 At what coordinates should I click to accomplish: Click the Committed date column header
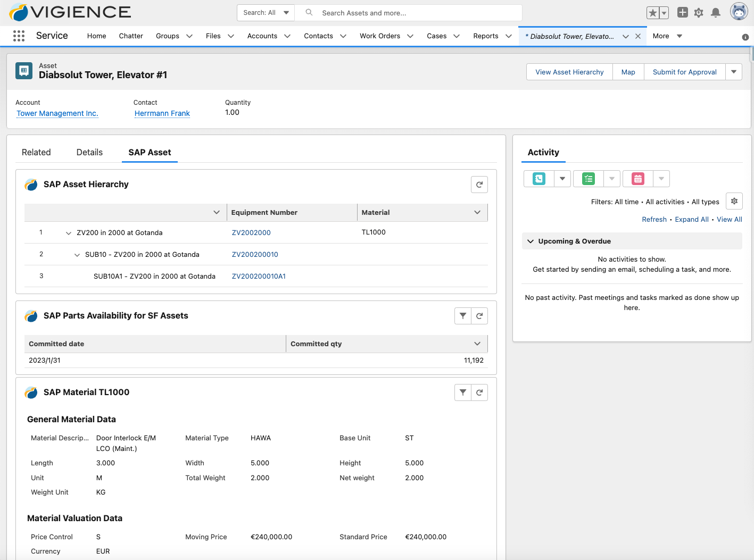155,344
